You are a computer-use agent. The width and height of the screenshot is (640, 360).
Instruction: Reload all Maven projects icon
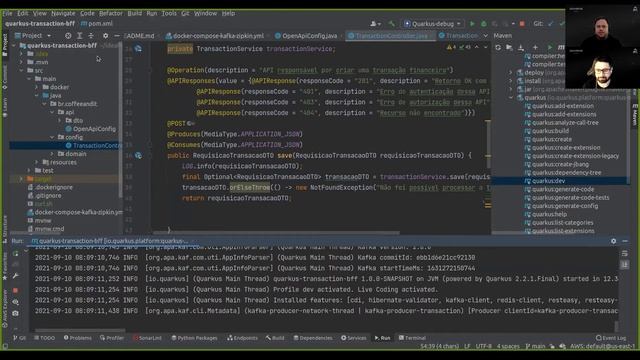point(498,48)
